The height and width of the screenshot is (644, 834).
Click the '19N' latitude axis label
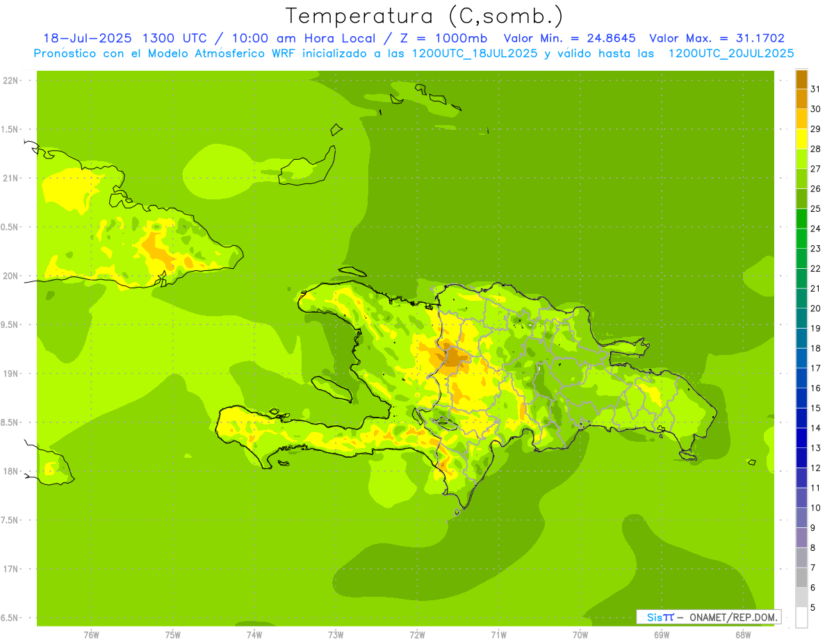(x=11, y=373)
